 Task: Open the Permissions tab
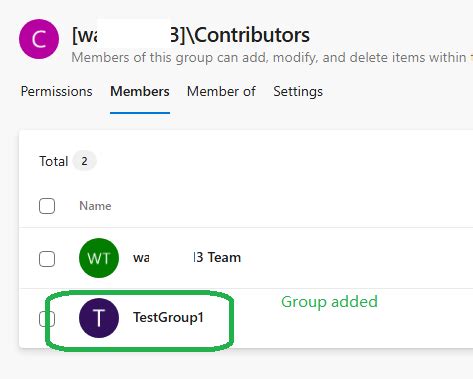[x=56, y=91]
